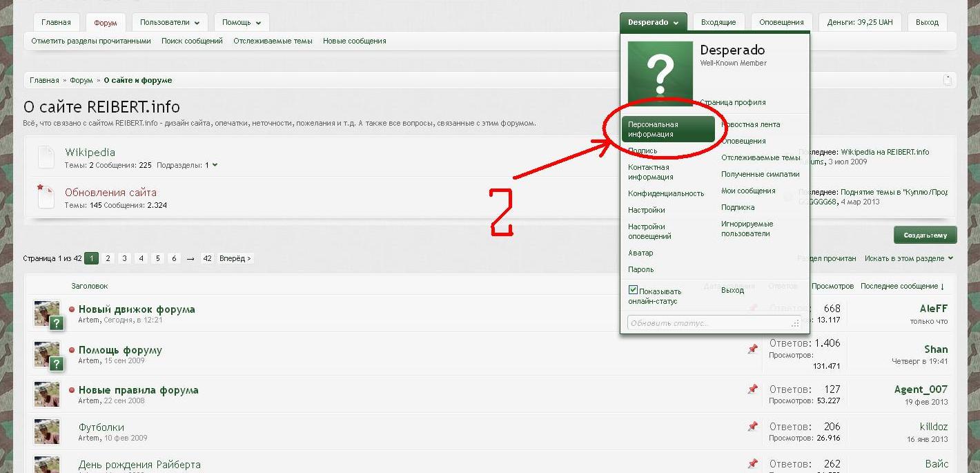Viewport: 980px width, 473px height.
Task: Go to page 6
Action: tap(175, 258)
